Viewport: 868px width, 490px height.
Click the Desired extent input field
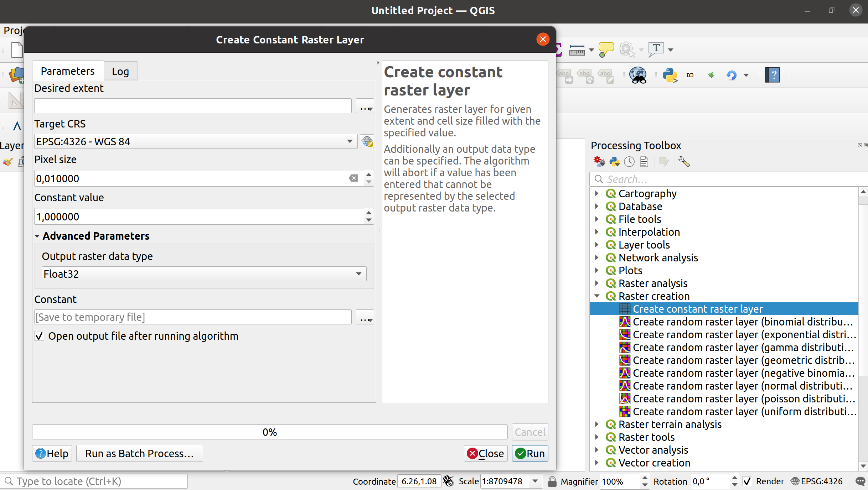193,106
